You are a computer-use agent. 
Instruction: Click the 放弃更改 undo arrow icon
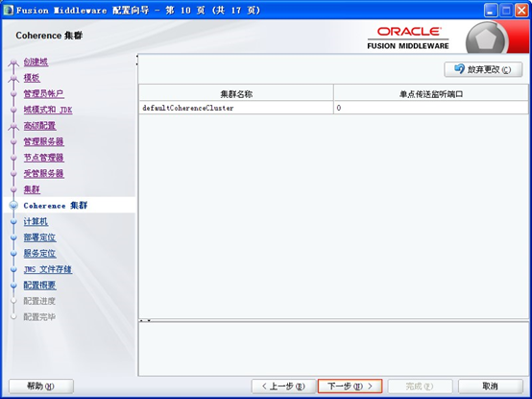pyautogui.click(x=459, y=68)
